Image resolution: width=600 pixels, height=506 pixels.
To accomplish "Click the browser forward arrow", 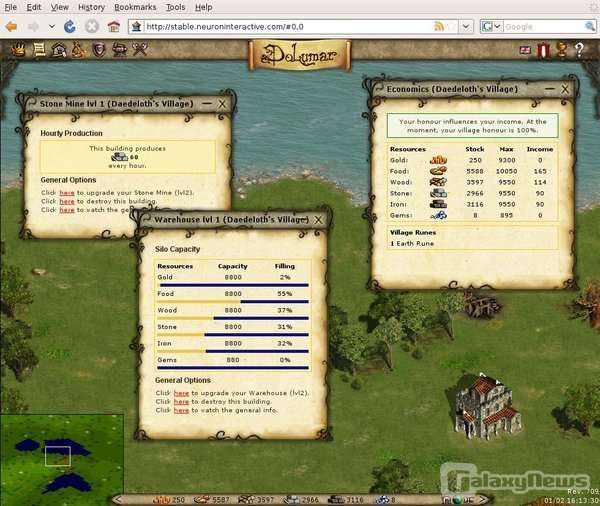I will pos(33,26).
